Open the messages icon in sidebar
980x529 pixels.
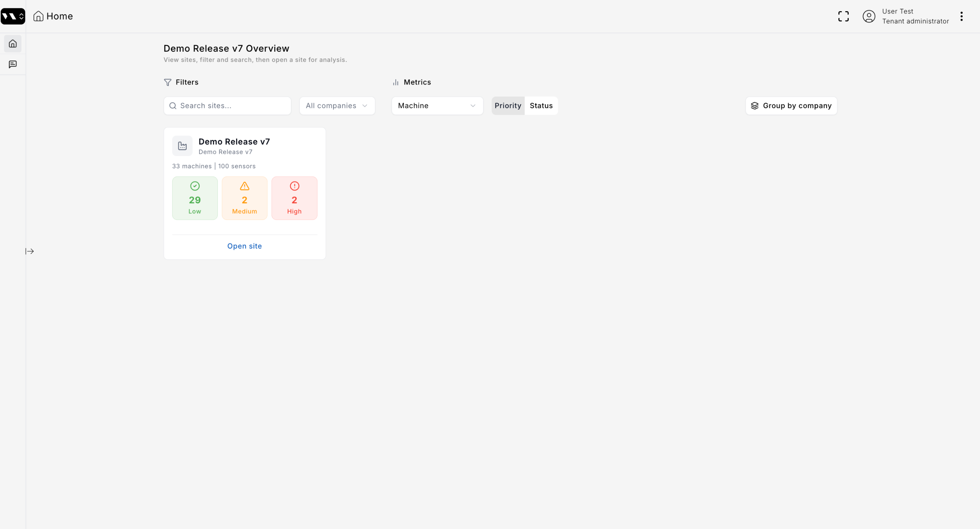(13, 64)
